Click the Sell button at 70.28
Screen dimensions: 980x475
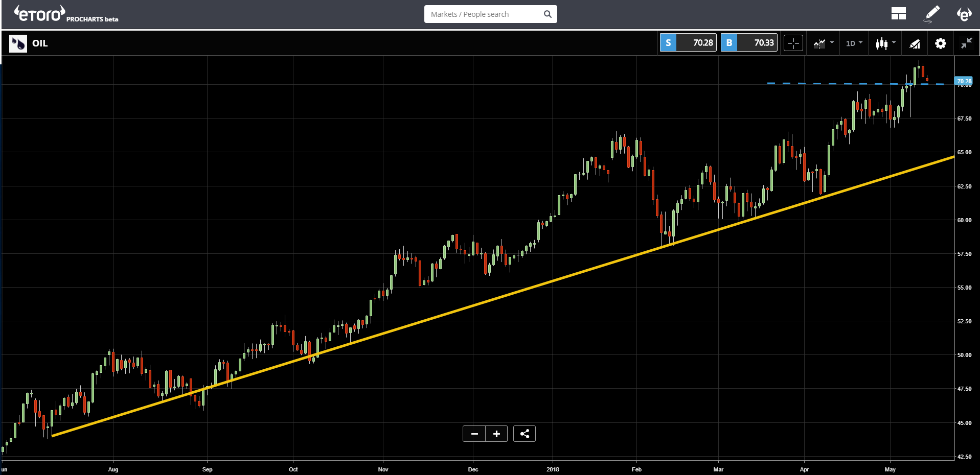click(x=688, y=43)
